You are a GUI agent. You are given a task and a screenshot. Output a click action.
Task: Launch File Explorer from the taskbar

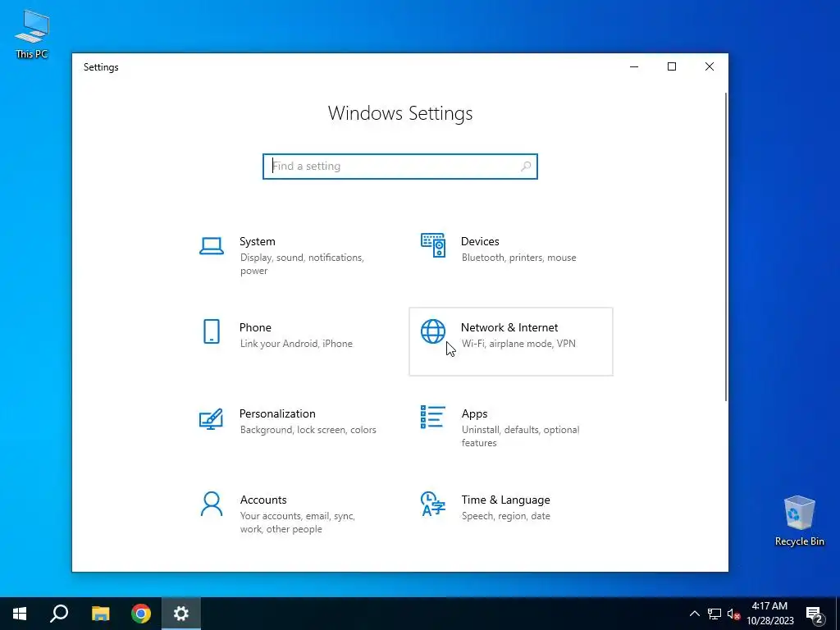[x=100, y=614]
